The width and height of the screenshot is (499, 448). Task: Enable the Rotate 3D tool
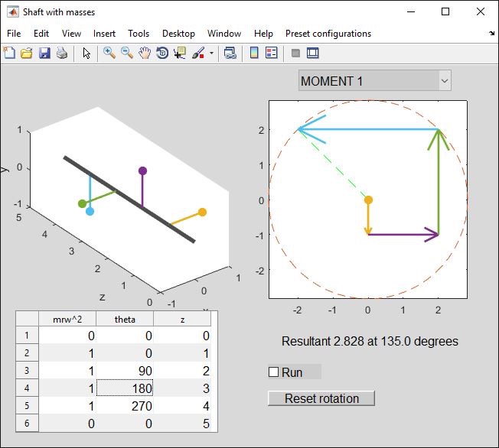(x=162, y=54)
